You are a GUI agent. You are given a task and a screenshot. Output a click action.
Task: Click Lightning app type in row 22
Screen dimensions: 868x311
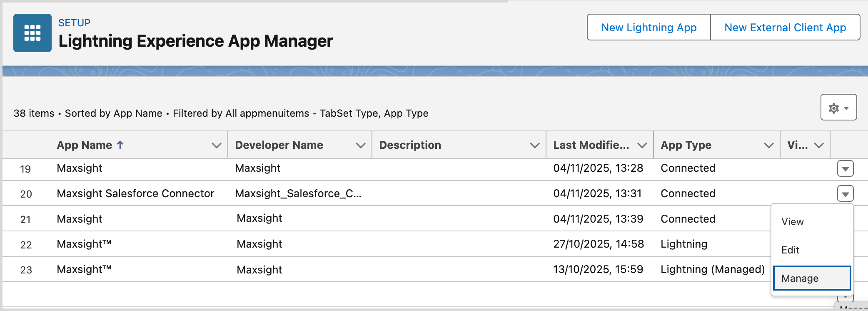coord(684,244)
